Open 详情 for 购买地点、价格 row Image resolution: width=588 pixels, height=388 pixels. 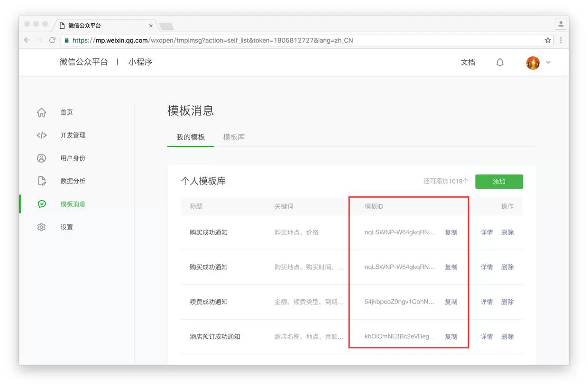pos(487,232)
